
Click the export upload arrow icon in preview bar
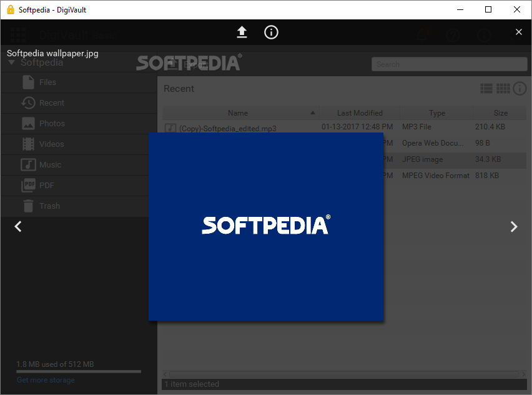click(x=242, y=32)
